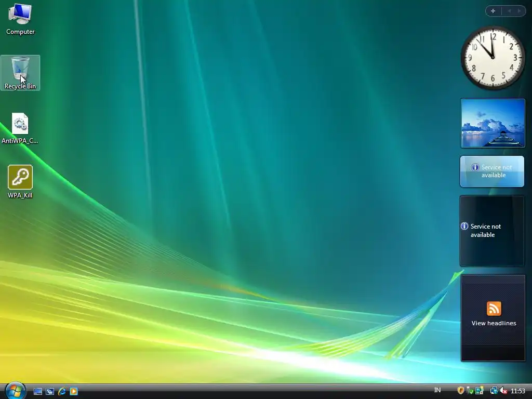Image resolution: width=532 pixels, height=399 pixels.
Task: Select the AntiWPA_C... file icon
Action: click(20, 128)
